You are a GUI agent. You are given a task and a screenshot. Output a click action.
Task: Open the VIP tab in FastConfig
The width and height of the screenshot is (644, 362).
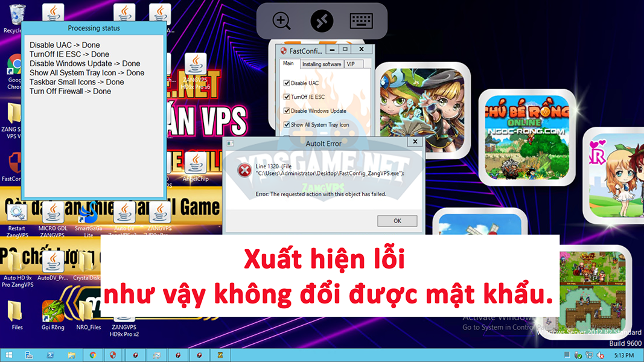tap(351, 64)
